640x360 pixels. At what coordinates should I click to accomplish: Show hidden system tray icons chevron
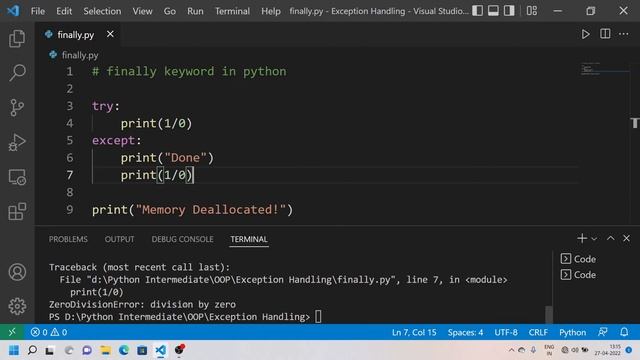(x=511, y=350)
